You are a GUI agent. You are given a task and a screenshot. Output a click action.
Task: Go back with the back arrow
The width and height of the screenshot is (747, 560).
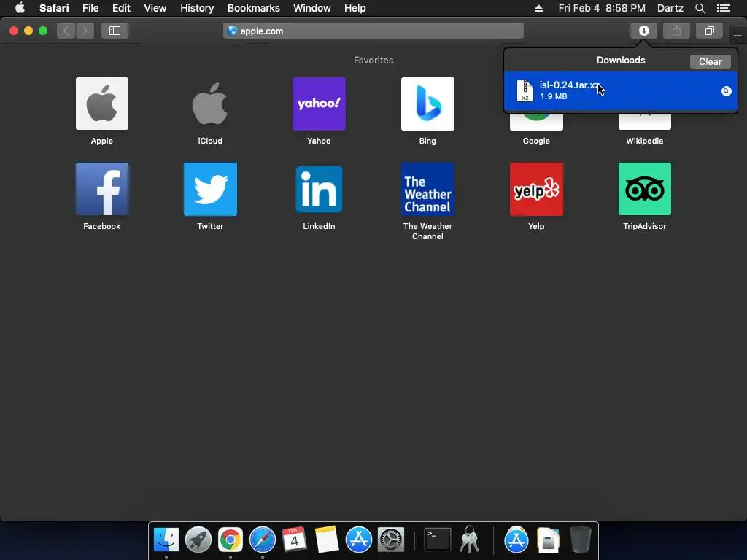pos(66,31)
